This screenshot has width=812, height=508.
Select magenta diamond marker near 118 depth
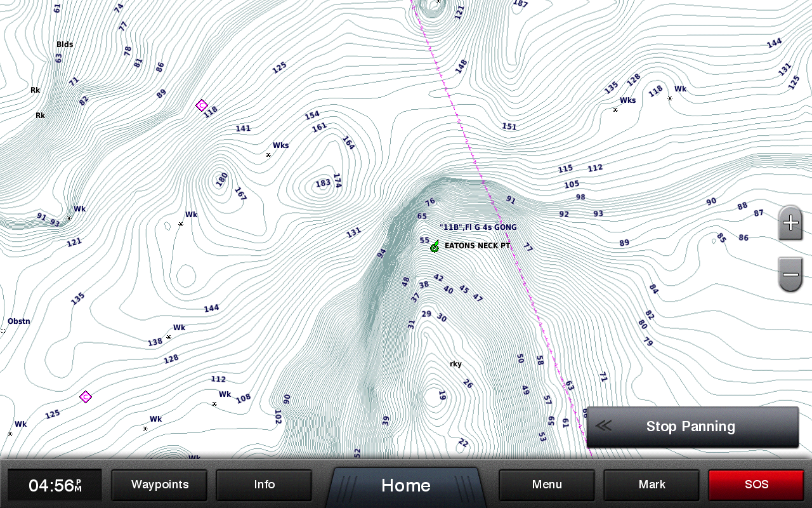[202, 105]
